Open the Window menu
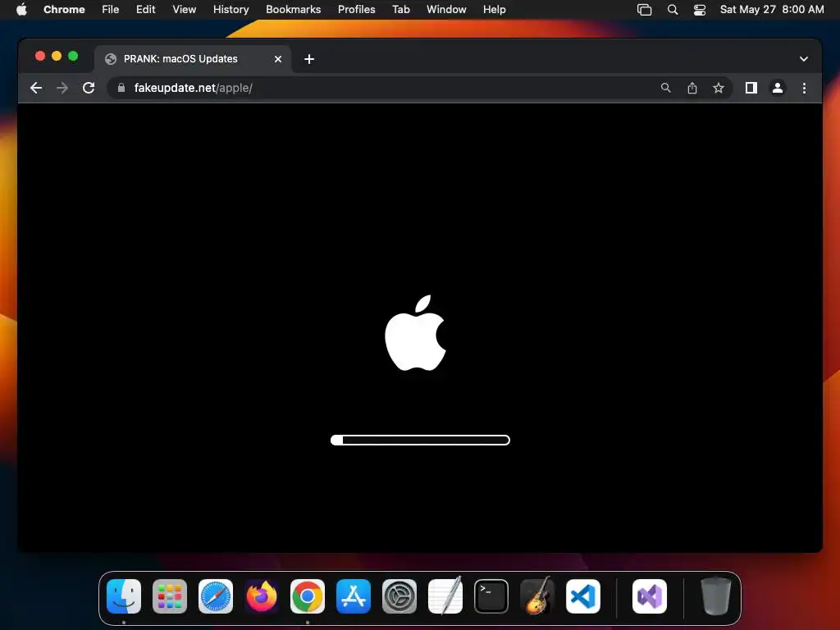 [x=446, y=9]
